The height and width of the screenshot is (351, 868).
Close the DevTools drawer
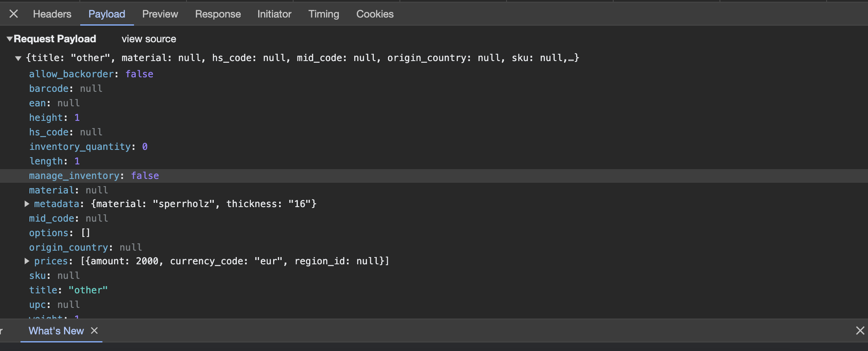859,331
